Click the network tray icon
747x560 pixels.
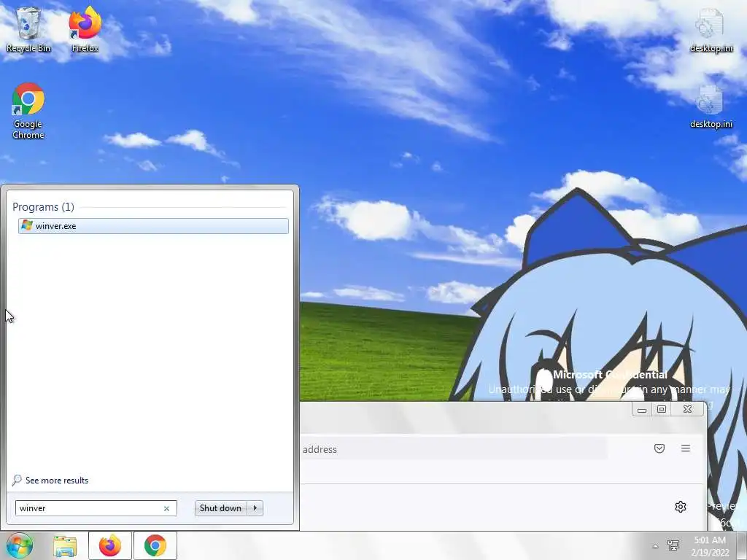coord(673,545)
